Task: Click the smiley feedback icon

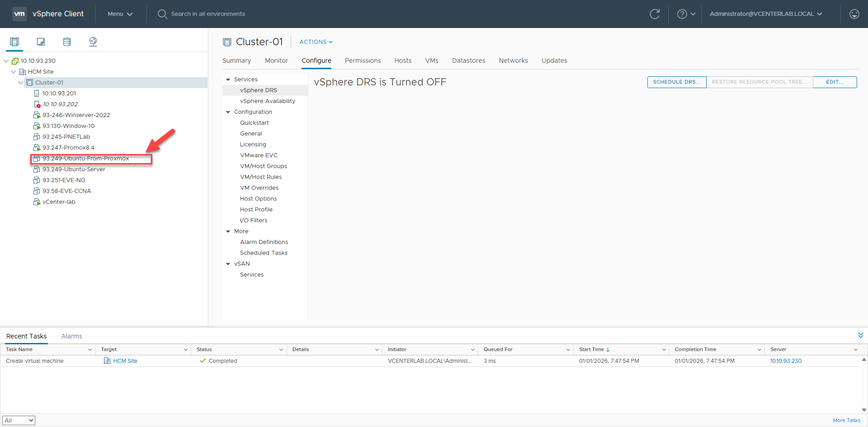Action: pos(854,14)
